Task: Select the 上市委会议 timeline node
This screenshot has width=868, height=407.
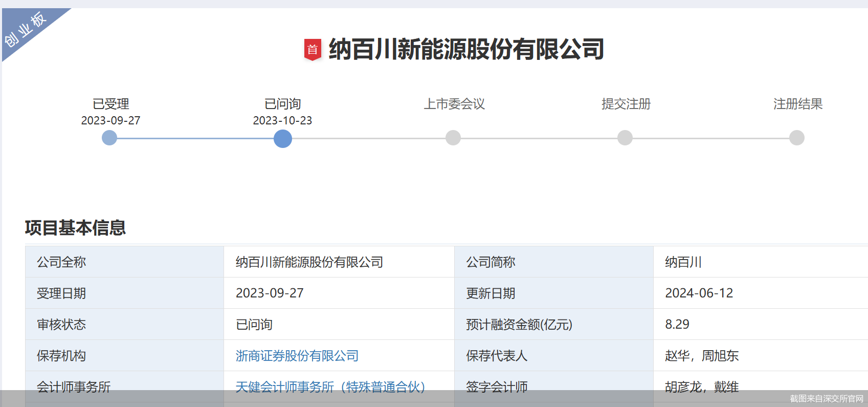Action: [x=453, y=138]
